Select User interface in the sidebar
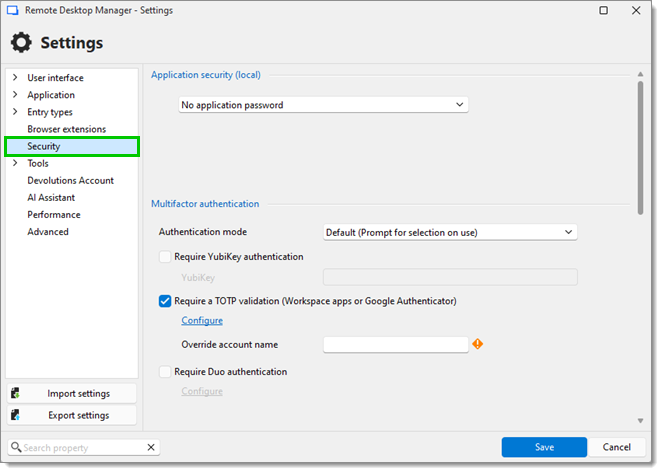Image resolution: width=662 pixels, height=473 pixels. click(x=55, y=78)
